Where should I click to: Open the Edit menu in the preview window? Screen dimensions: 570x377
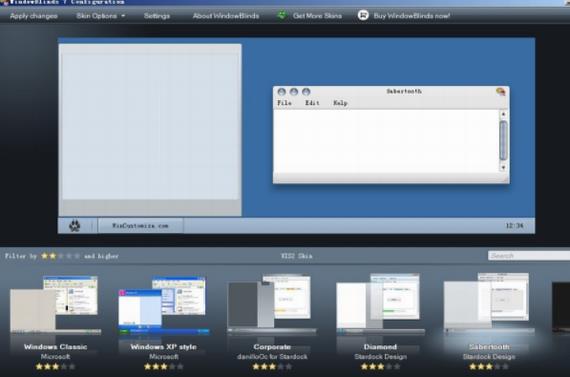(x=312, y=103)
